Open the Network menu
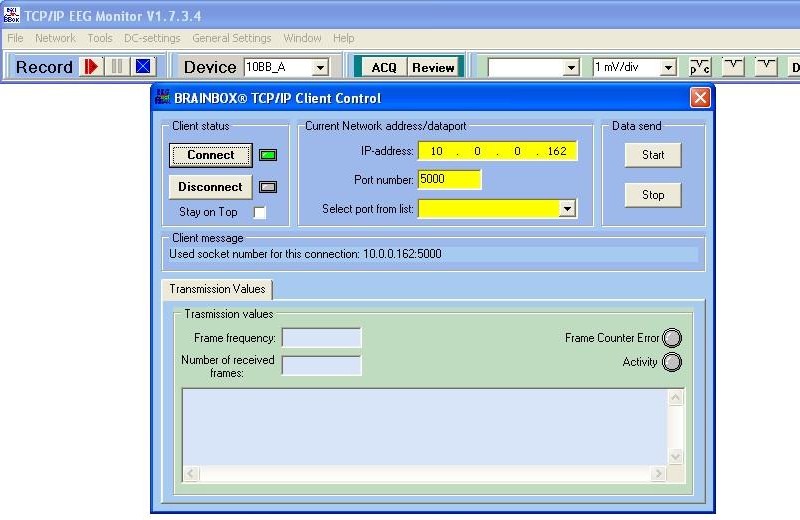 pyautogui.click(x=55, y=38)
